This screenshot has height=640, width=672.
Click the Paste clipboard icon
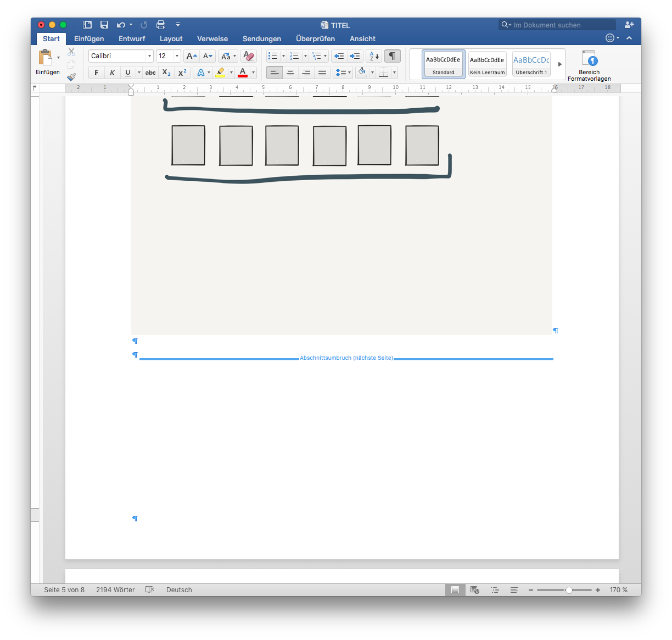click(x=46, y=58)
